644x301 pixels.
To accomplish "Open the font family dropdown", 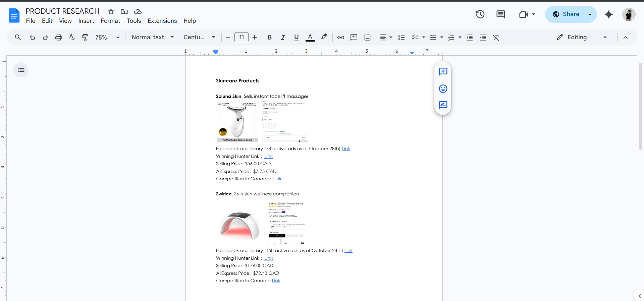I will pyautogui.click(x=199, y=37).
